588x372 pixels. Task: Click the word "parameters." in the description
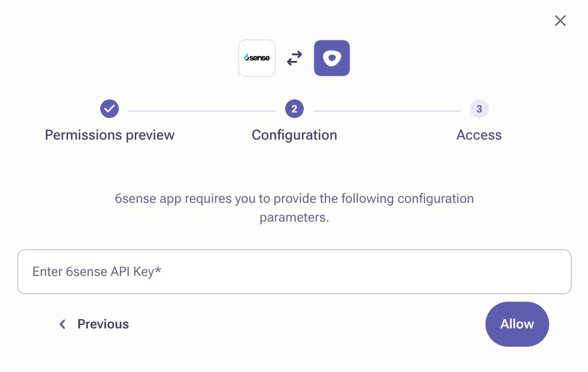pos(294,218)
